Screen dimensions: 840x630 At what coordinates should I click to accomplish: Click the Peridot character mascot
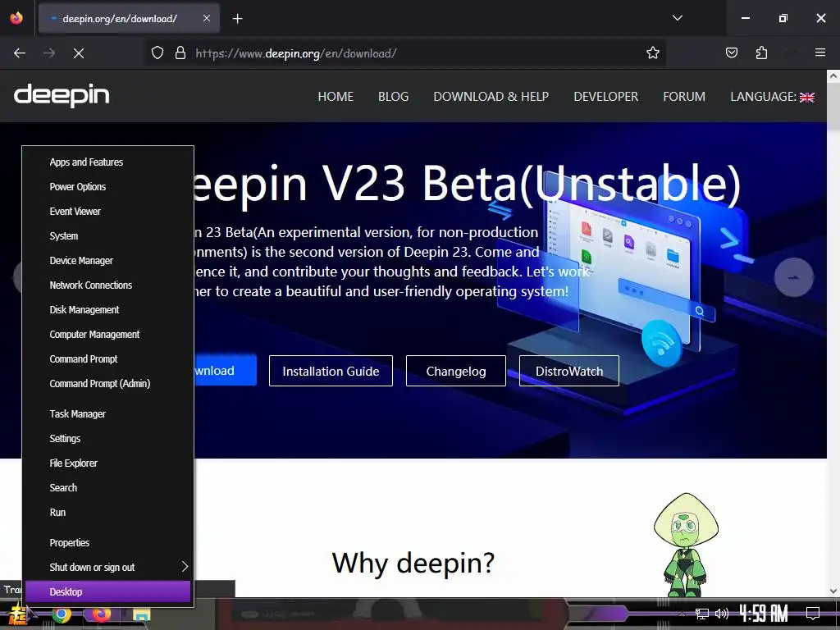[686, 545]
